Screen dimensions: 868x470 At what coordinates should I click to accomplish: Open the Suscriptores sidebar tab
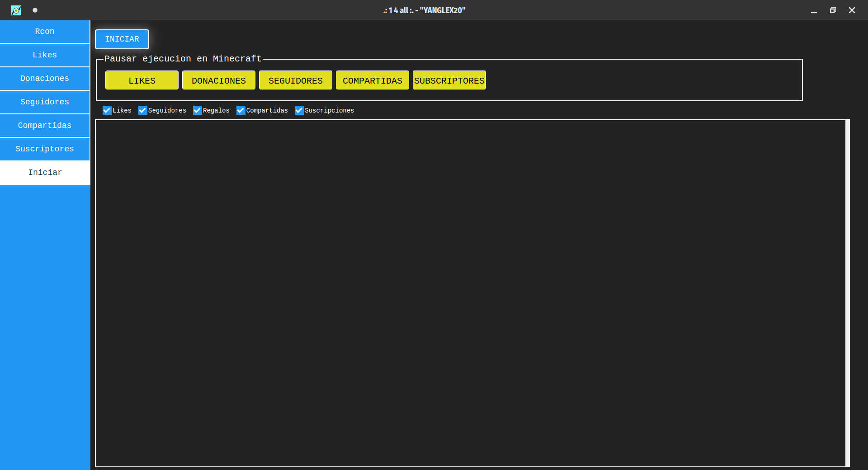tap(45, 149)
